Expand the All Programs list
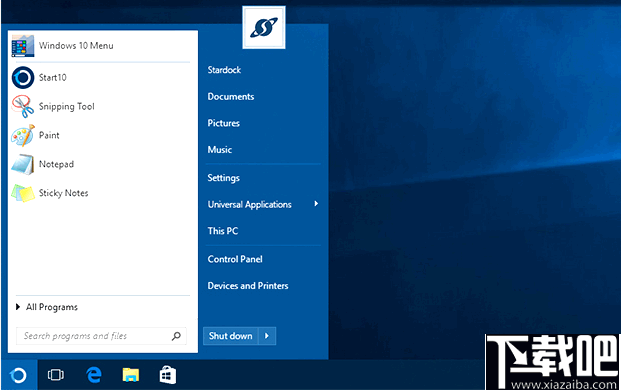The width and height of the screenshot is (621, 390). 47,307
